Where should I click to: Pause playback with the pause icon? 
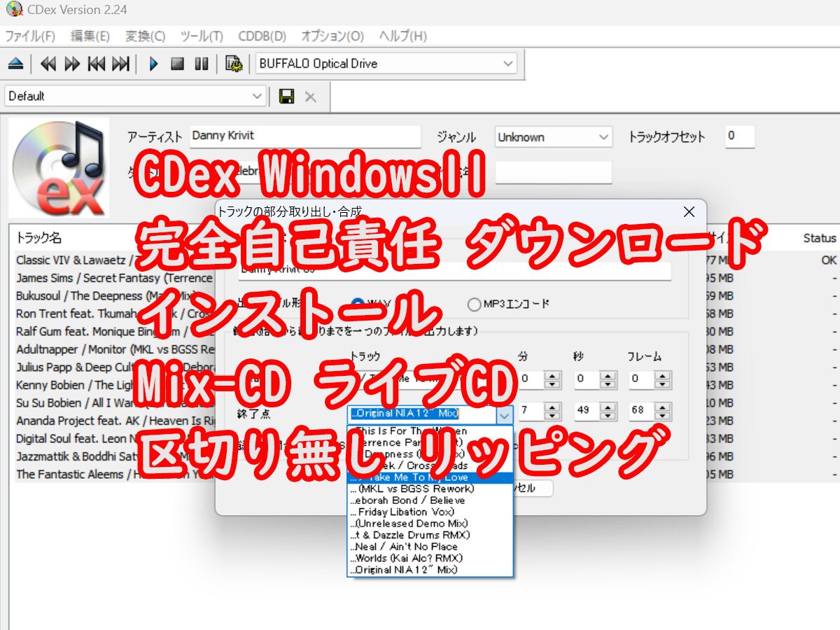(x=202, y=64)
